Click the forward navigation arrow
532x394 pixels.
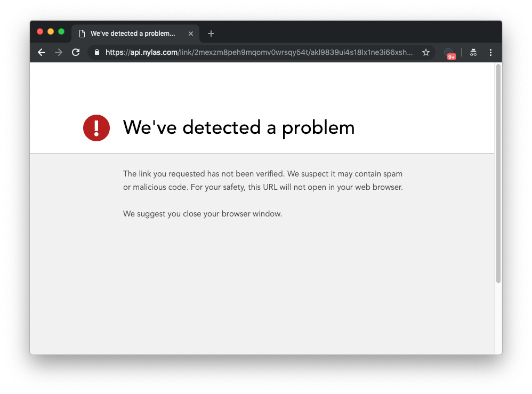(x=58, y=52)
